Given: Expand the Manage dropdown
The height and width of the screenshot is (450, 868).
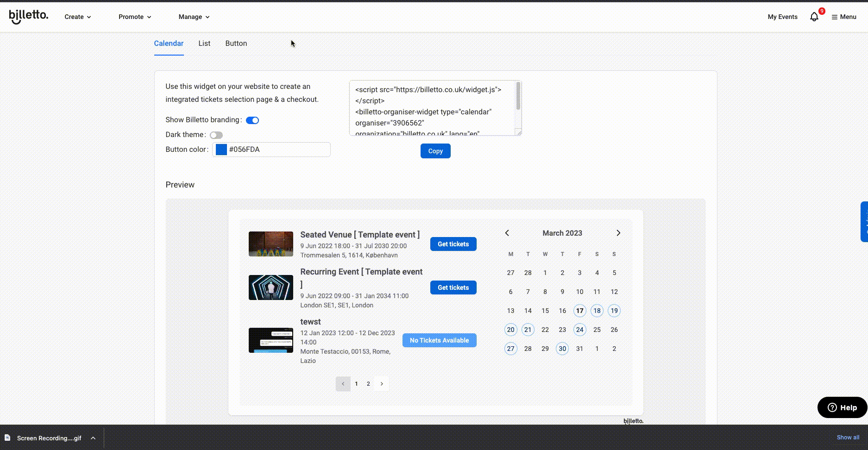Looking at the screenshot, I should pyautogui.click(x=194, y=17).
